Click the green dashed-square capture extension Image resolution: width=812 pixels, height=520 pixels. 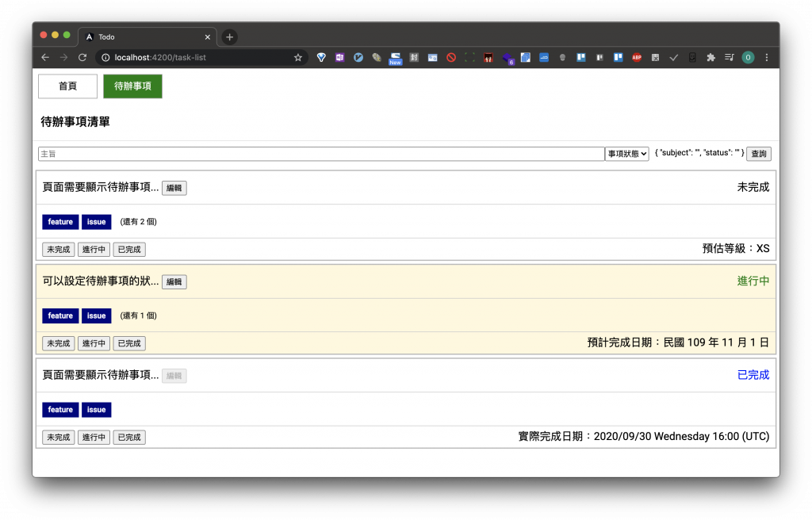click(469, 58)
